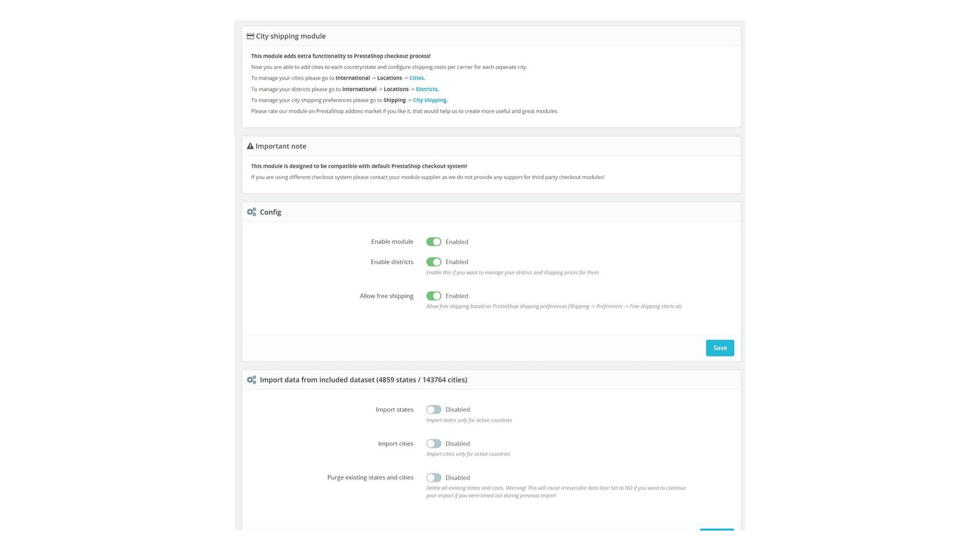Click the gears icon next to Config
The height and width of the screenshot is (551, 980).
[x=251, y=212]
